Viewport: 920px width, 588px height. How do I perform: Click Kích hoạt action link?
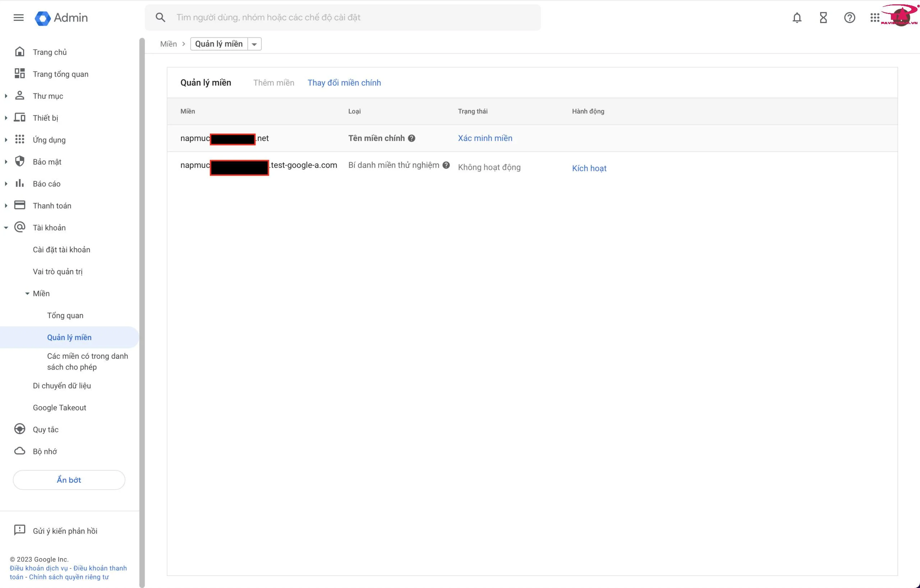pyautogui.click(x=589, y=168)
